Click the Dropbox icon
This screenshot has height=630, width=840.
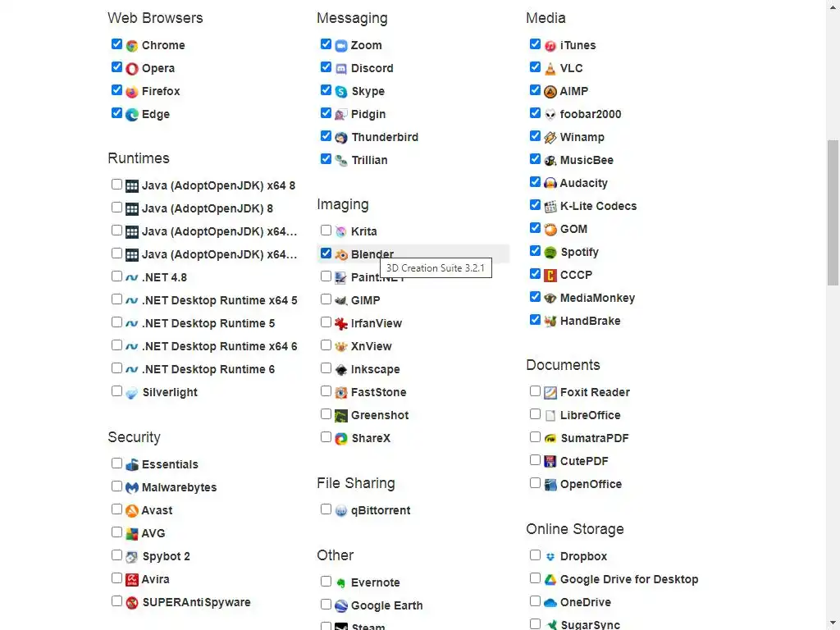coord(550,557)
